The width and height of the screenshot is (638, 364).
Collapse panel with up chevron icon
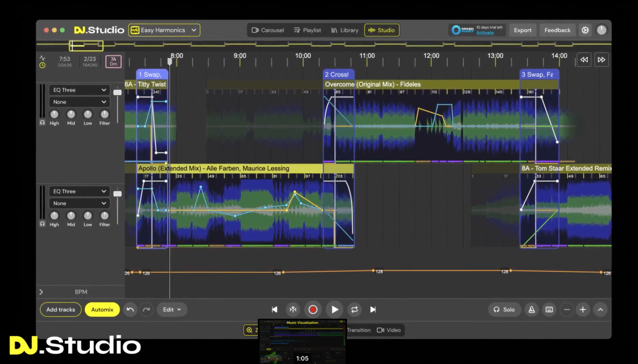point(601,309)
